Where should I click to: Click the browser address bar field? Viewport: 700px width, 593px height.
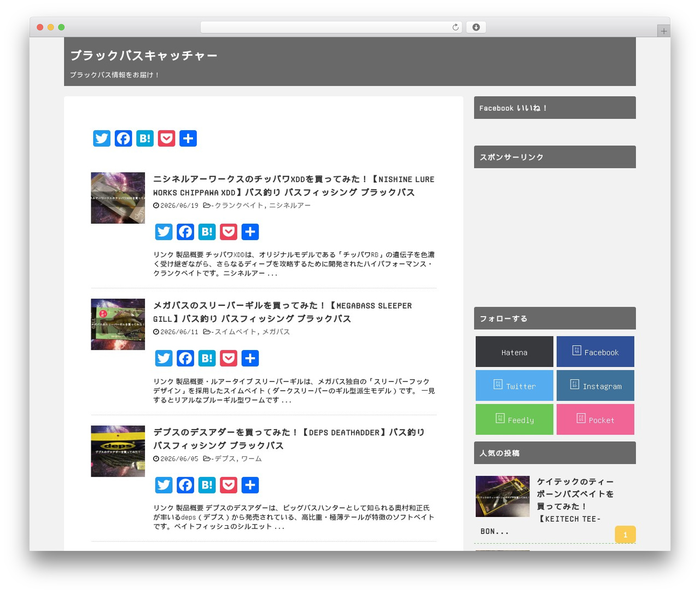click(x=331, y=27)
